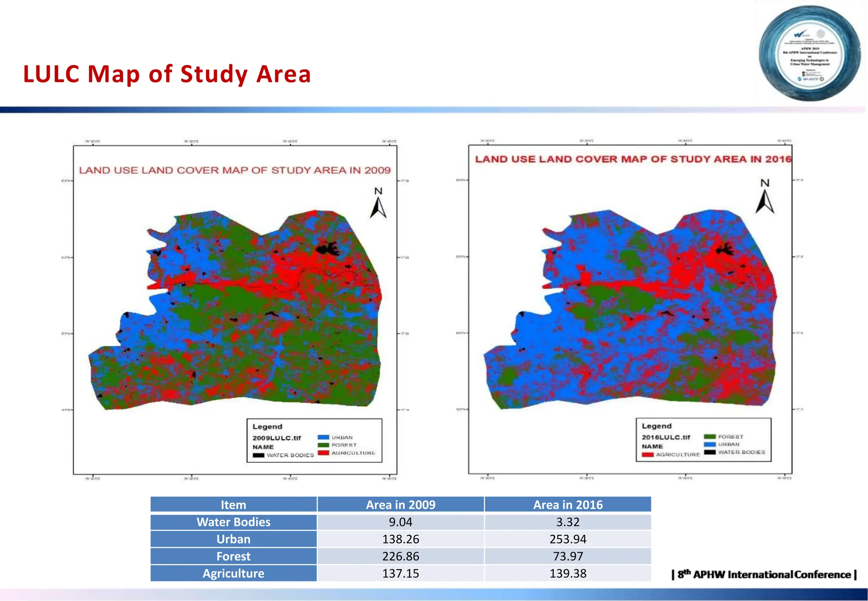Click the 'Area in 2009' table header
Image resolution: width=868 pixels, height=601 pixels.
pyautogui.click(x=401, y=505)
